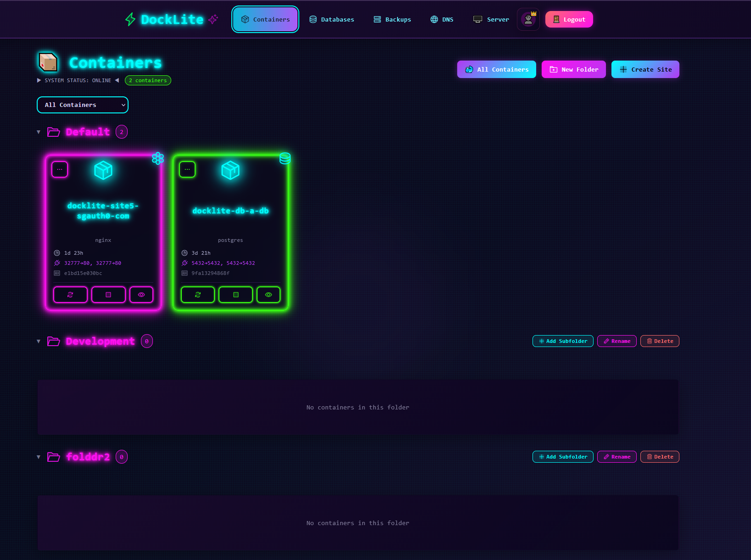
Task: Click the user avatar with crown
Action: tap(528, 19)
